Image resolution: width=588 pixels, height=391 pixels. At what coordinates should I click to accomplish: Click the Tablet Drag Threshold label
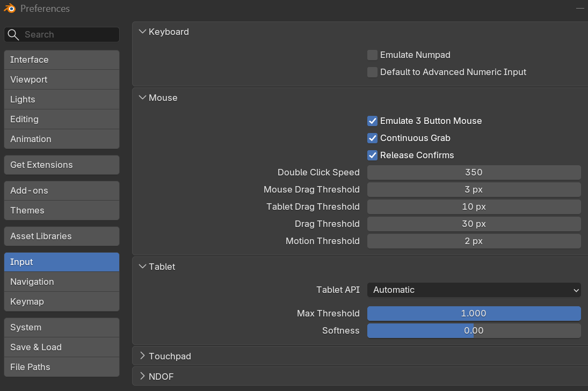(313, 206)
